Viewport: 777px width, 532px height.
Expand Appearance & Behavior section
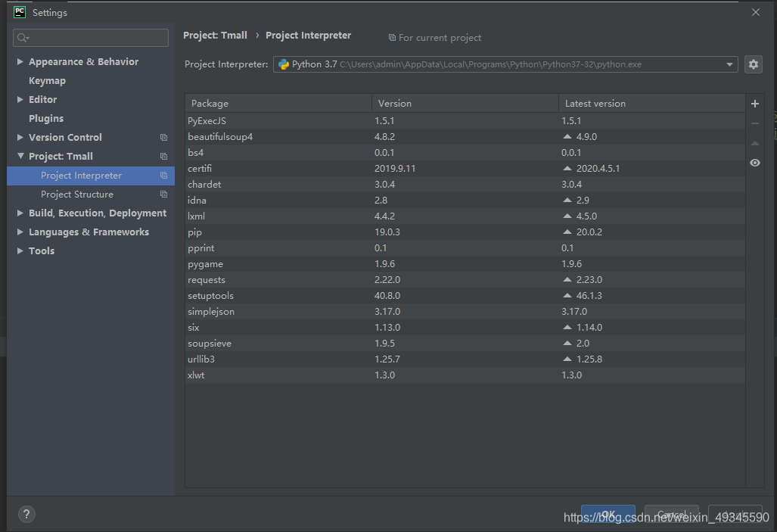(20, 61)
